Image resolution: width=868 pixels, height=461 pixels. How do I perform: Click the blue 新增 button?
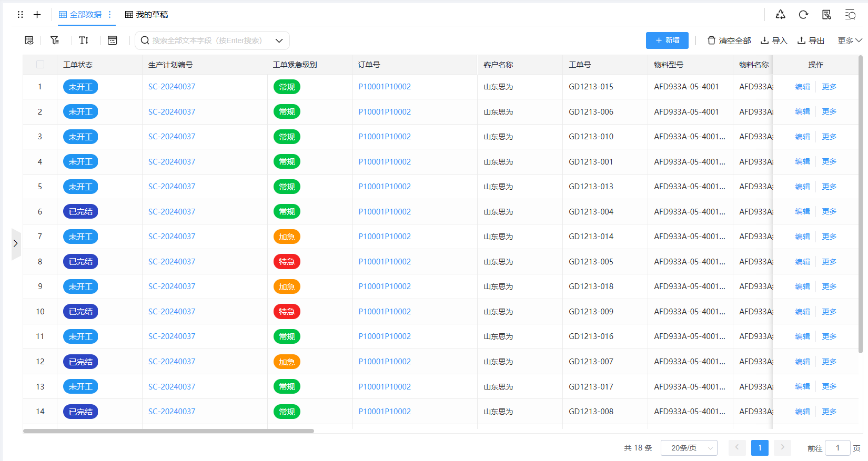click(x=667, y=40)
